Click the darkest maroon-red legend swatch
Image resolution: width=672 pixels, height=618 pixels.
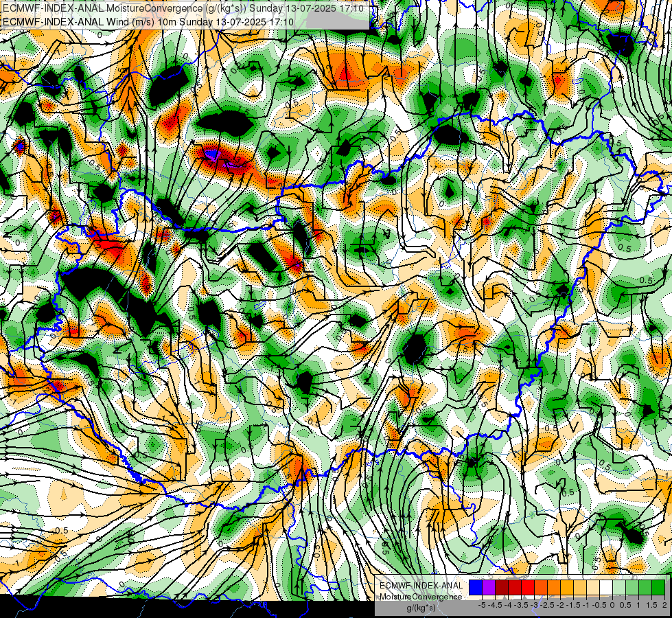[502, 588]
